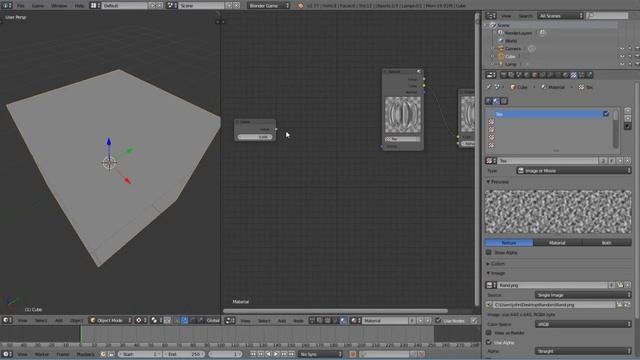The height and width of the screenshot is (360, 640).
Task: Toggle the Use Alpha checkbox
Action: [x=489, y=342]
